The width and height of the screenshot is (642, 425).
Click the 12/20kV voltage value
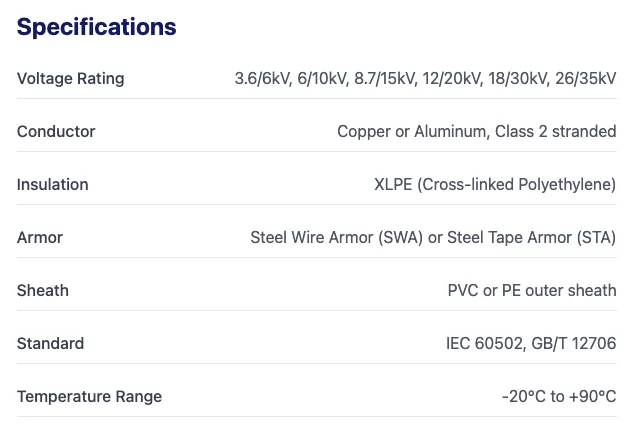click(x=452, y=79)
